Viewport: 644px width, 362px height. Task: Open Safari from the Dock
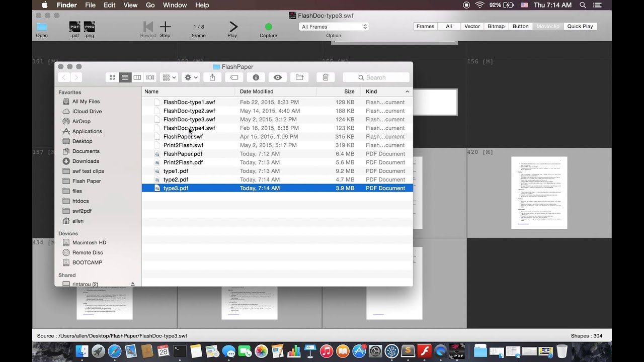click(114, 351)
